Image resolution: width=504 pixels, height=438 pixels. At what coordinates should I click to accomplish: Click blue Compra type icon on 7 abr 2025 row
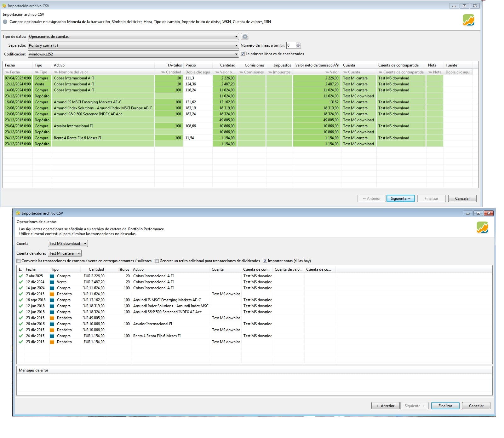(x=52, y=276)
